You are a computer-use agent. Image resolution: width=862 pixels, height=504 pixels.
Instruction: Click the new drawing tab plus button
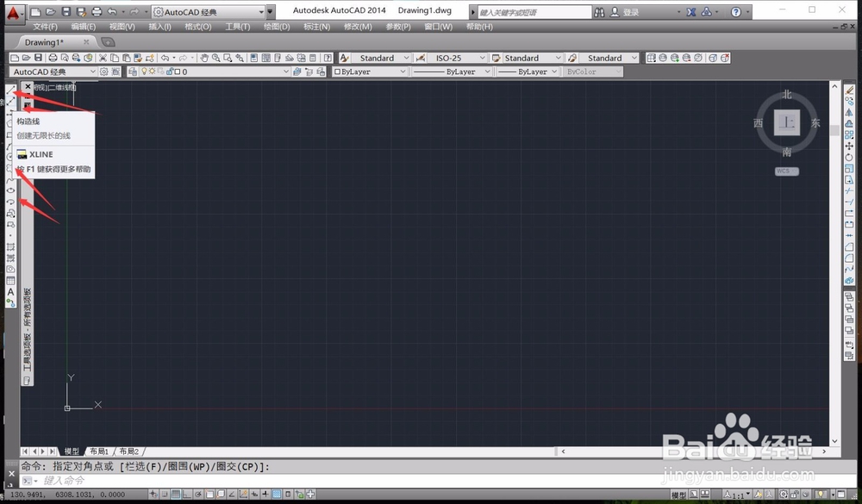pos(109,42)
